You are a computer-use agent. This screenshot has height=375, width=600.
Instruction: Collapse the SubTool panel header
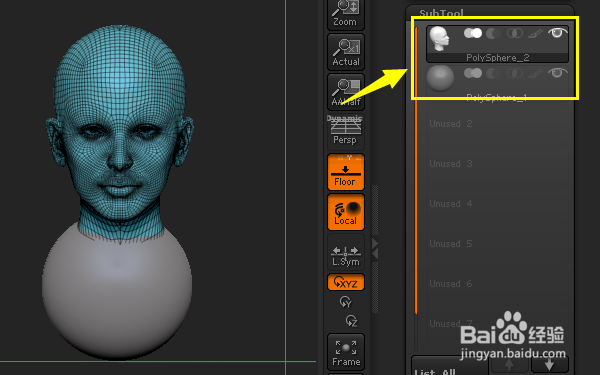point(441,13)
